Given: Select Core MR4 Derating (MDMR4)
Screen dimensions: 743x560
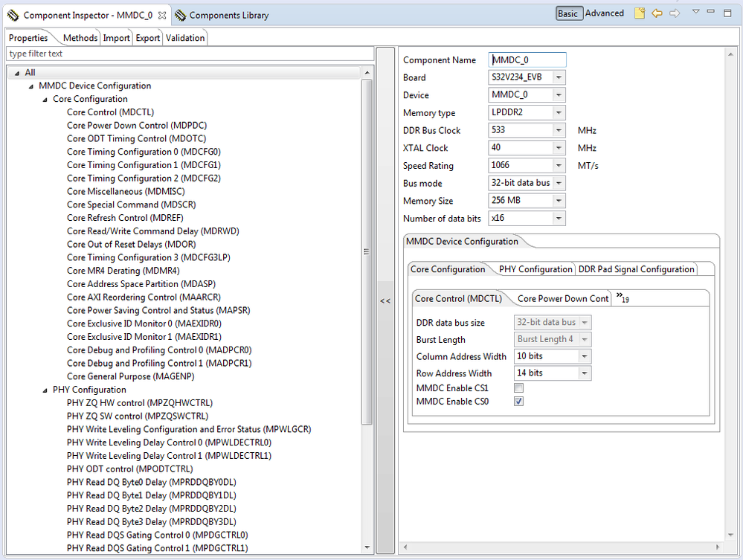Looking at the screenshot, I should point(123,271).
